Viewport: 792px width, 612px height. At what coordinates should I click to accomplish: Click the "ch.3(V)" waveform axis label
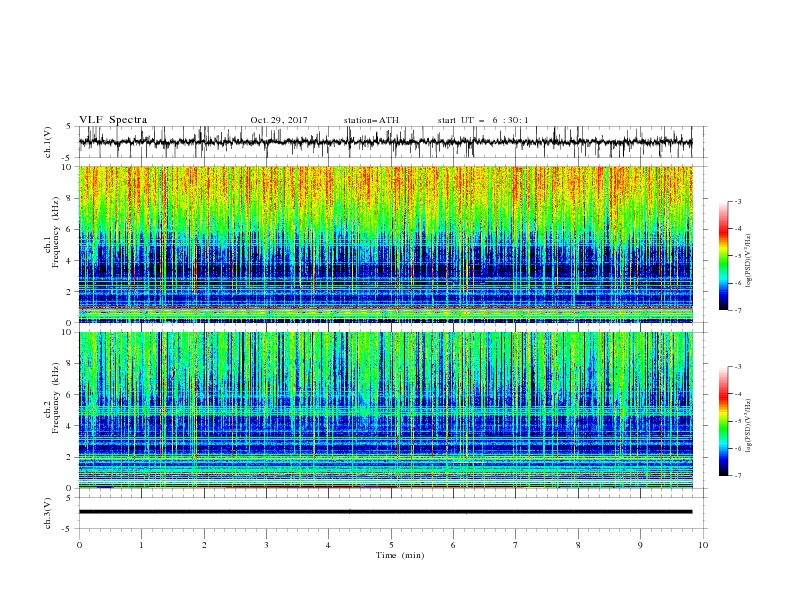point(48,513)
